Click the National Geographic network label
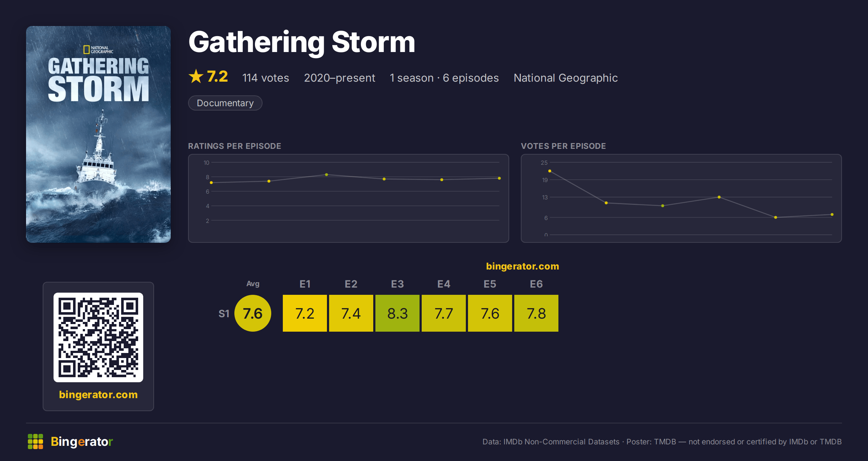This screenshot has width=868, height=461. [566, 78]
